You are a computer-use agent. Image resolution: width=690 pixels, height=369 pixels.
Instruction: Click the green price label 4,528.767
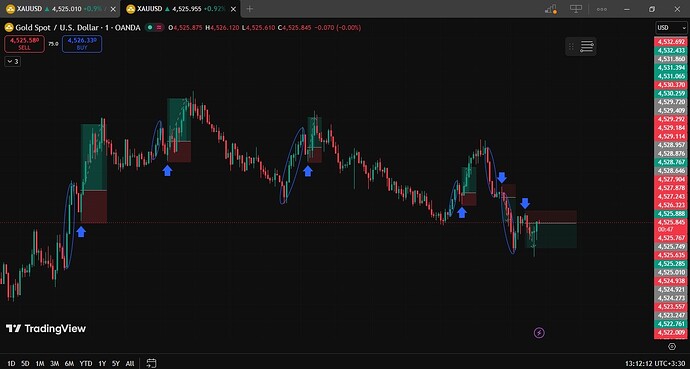click(x=671, y=162)
